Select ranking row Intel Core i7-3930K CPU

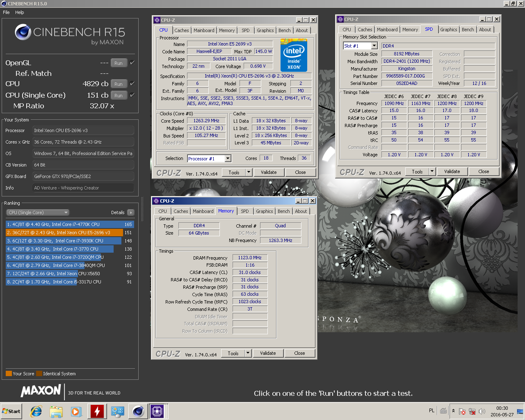click(x=70, y=241)
